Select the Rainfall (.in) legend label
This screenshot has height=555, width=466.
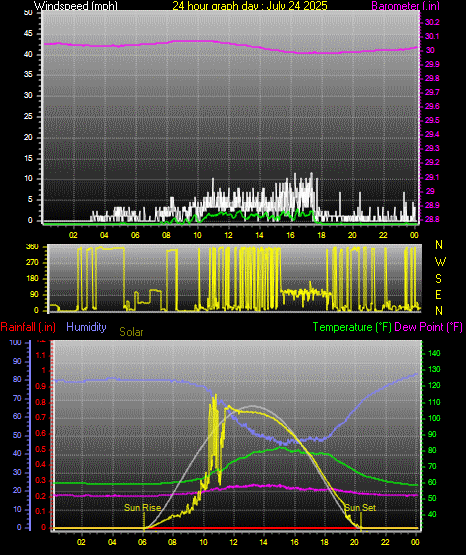[x=28, y=327]
